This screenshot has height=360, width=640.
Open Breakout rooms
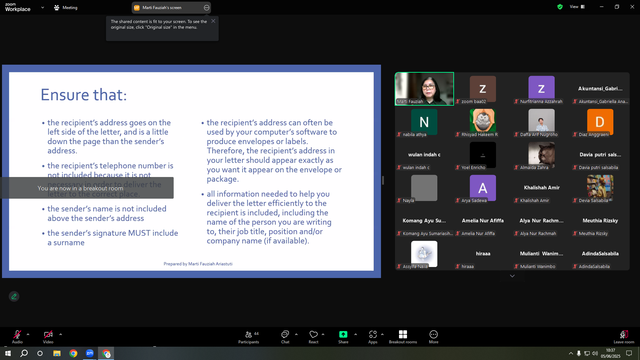pyautogui.click(x=403, y=336)
